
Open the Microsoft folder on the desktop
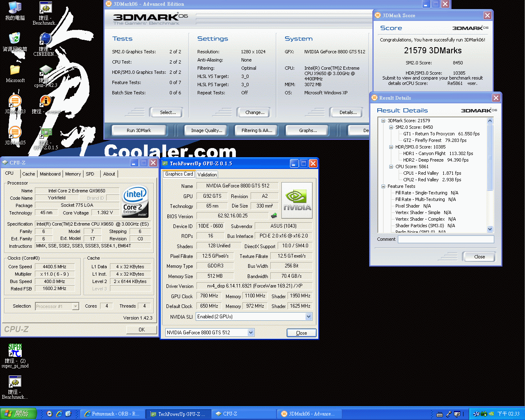[15, 73]
